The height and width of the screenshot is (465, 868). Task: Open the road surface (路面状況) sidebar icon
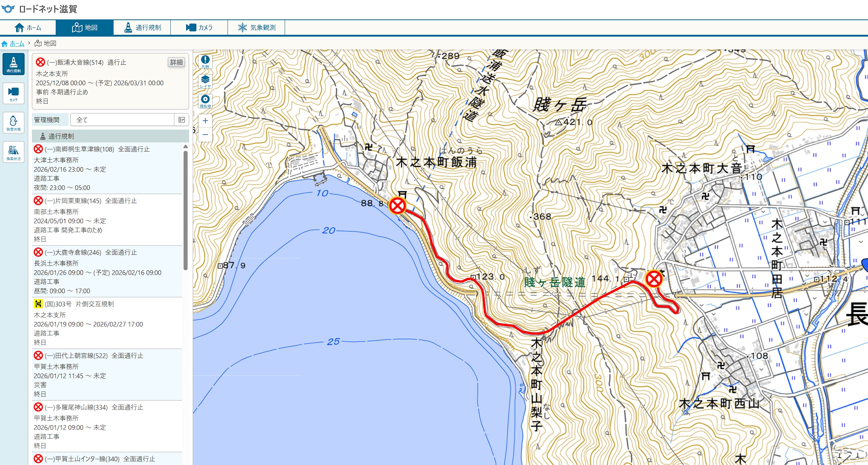pyautogui.click(x=14, y=152)
